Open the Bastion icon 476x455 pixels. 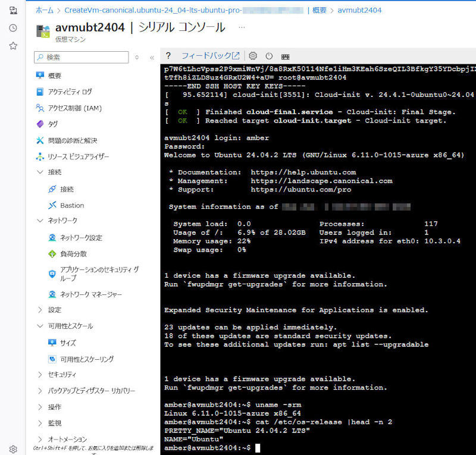pos(52,205)
